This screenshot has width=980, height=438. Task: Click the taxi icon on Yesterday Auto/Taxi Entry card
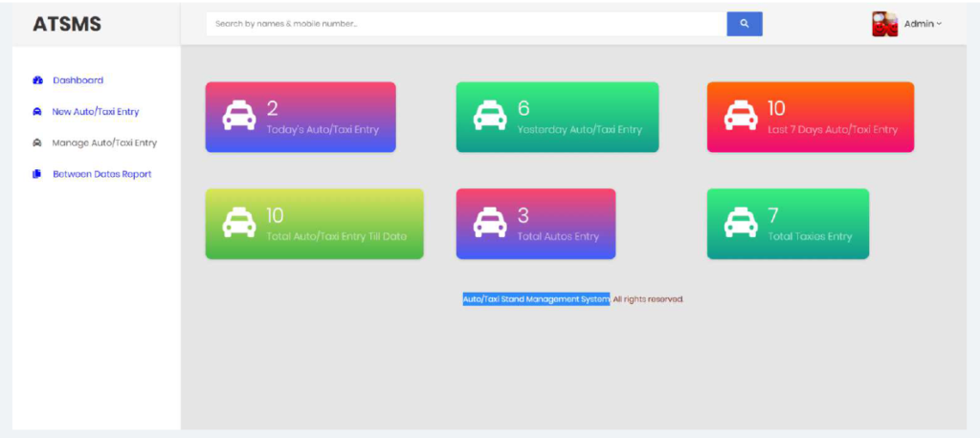[489, 115]
